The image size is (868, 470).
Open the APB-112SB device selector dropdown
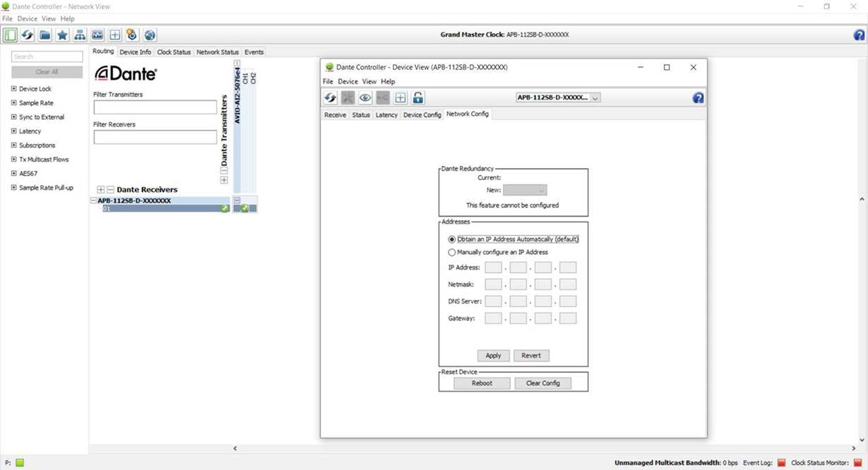point(558,98)
